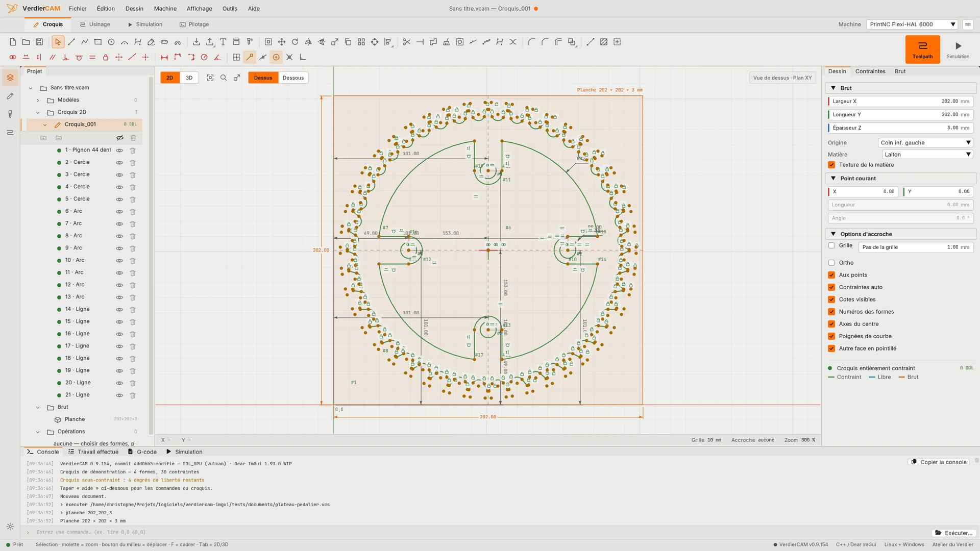Click the zoom magnifier in viewport

click(x=224, y=78)
